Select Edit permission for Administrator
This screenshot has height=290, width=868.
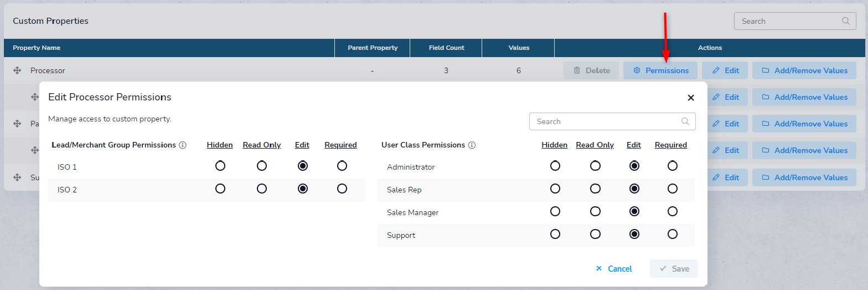click(634, 166)
